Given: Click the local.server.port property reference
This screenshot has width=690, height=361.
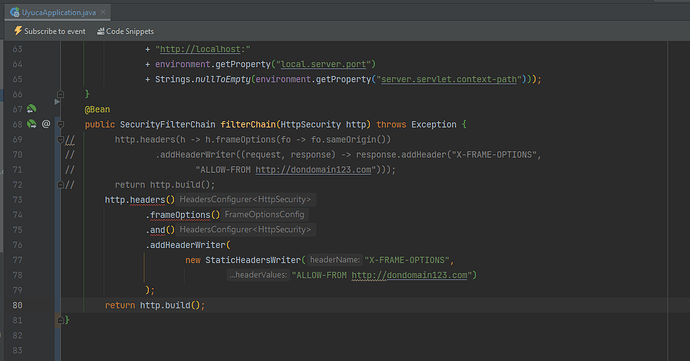Looking at the screenshot, I should pos(323,64).
